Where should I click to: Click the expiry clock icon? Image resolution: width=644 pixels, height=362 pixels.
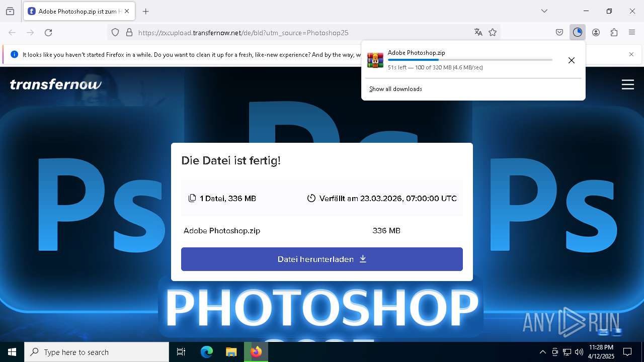point(311,198)
